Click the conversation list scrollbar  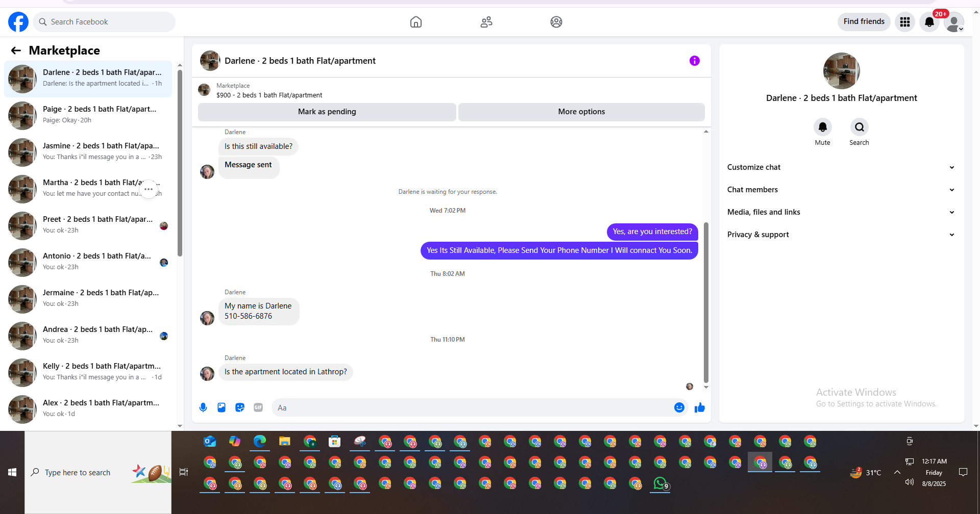pos(180,163)
